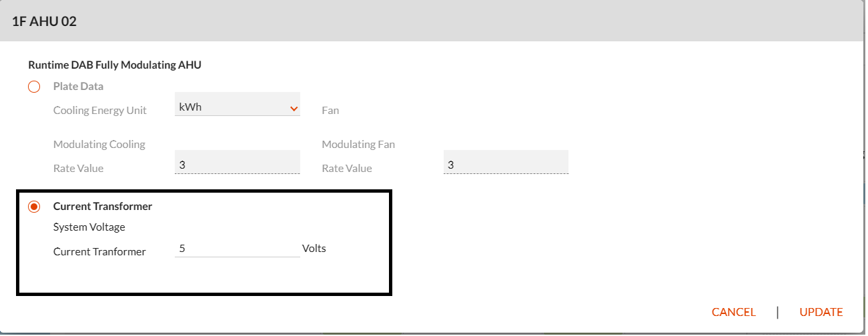
Task: Click the Current Tranformer field label
Action: [99, 252]
